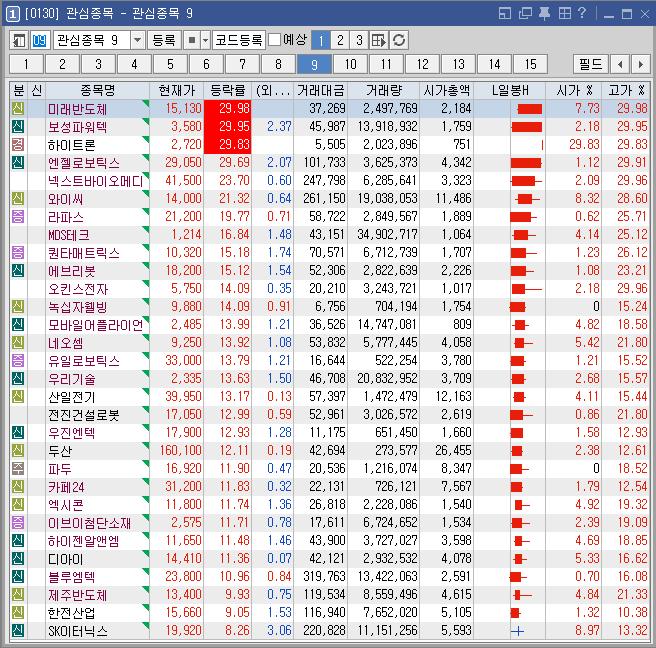This screenshot has width=656, height=648.
Task: Click the title bar layout window icon
Action: tap(505, 14)
